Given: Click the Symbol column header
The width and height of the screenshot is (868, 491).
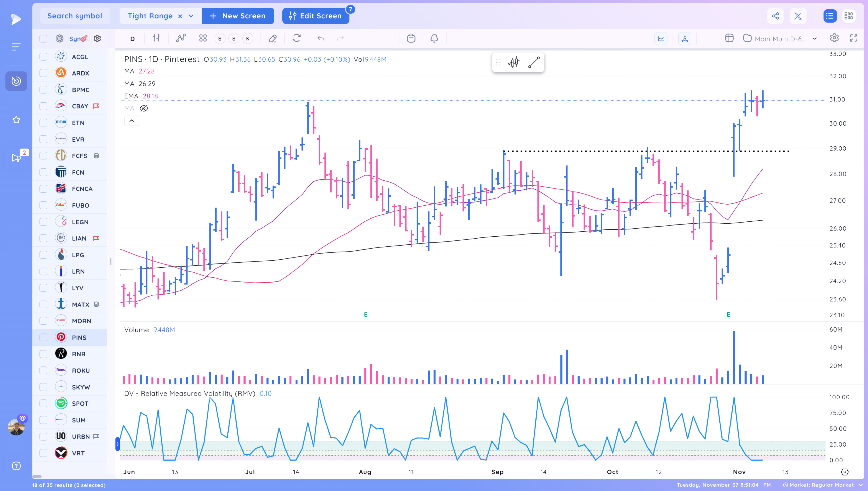Looking at the screenshot, I should point(78,38).
